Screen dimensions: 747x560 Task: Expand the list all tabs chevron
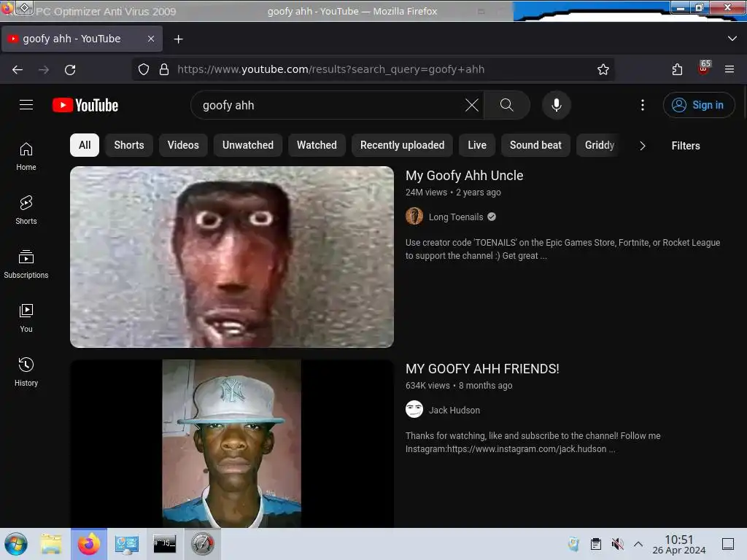[x=732, y=39]
